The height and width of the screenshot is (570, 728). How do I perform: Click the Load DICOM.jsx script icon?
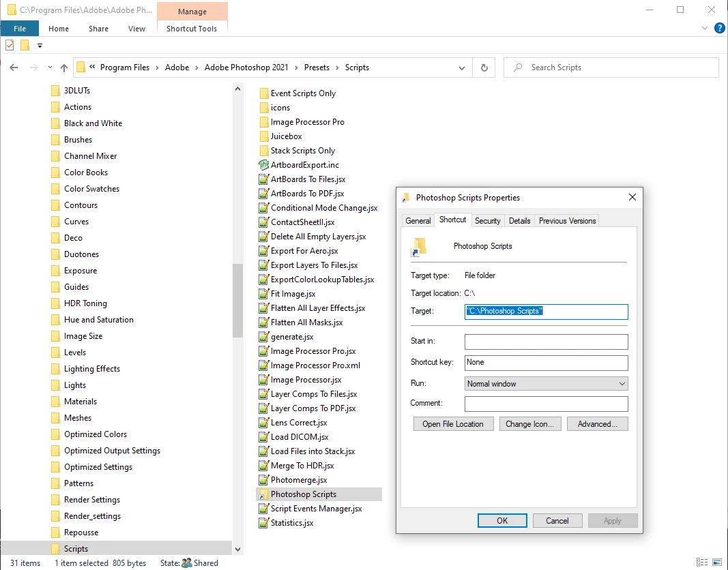click(x=263, y=437)
